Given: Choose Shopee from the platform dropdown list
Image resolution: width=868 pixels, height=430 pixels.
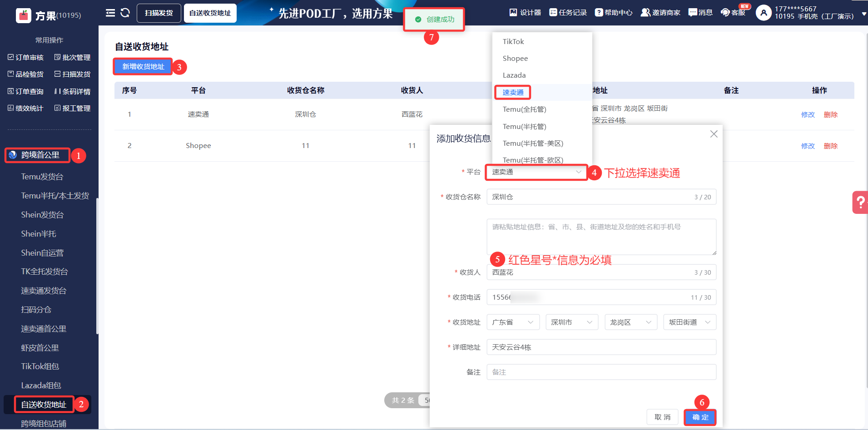Looking at the screenshot, I should [542, 59].
